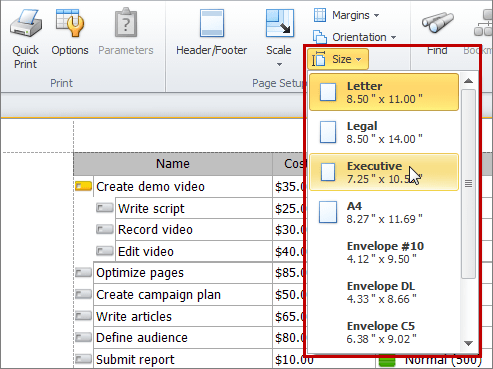Open print Options wrench icon

70,23
